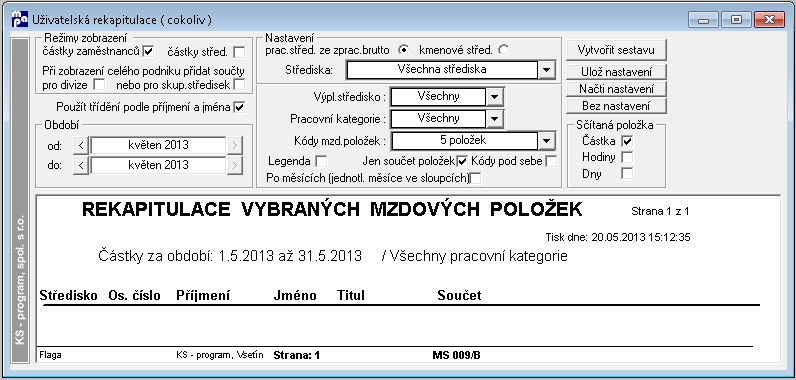
Task: Uncheck částky zaměstnanců checkbox
Action: point(148,51)
